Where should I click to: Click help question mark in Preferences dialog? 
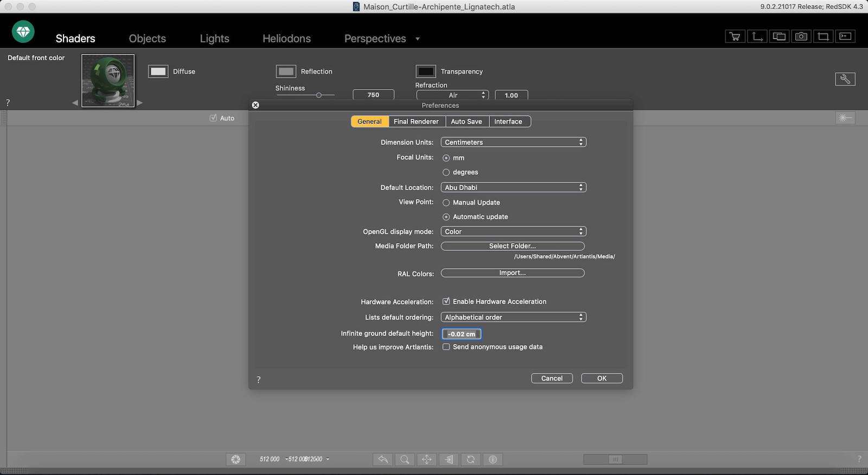point(258,380)
